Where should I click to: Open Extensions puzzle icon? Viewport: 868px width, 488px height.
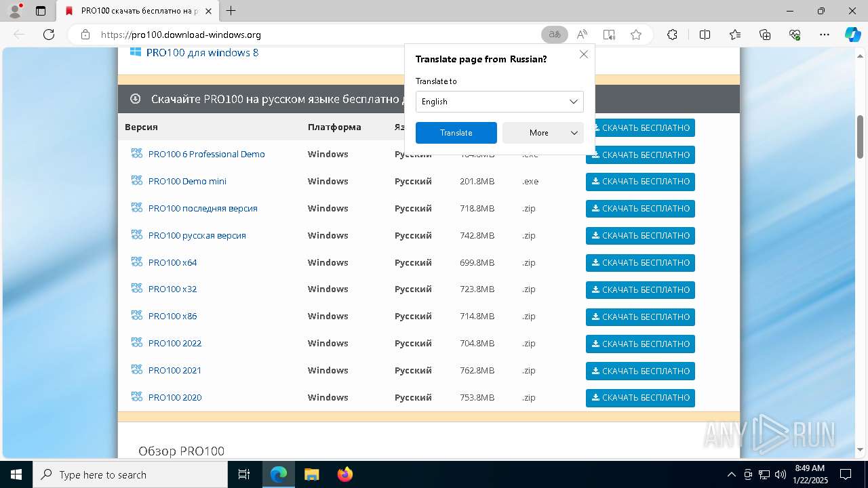tap(672, 35)
